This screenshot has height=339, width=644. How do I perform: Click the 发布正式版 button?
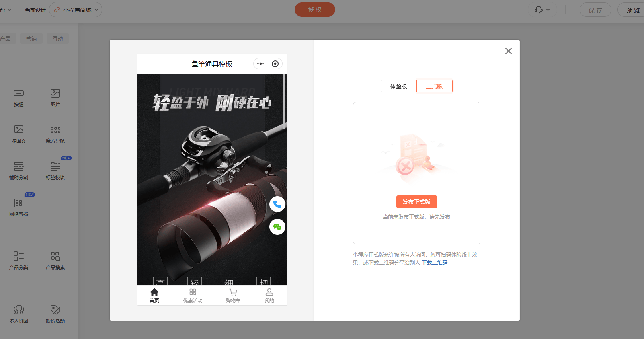[x=416, y=202]
